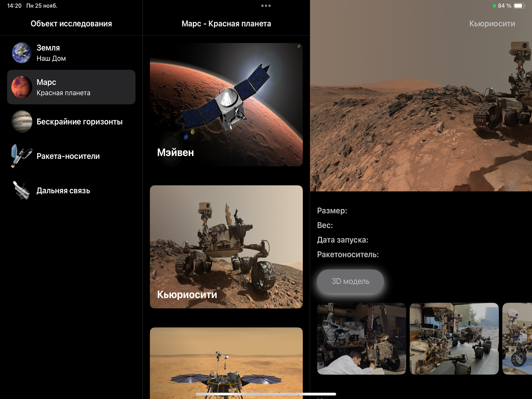532x399 pixels.
Task: Select the Jupiter planet icon
Action: [22, 121]
